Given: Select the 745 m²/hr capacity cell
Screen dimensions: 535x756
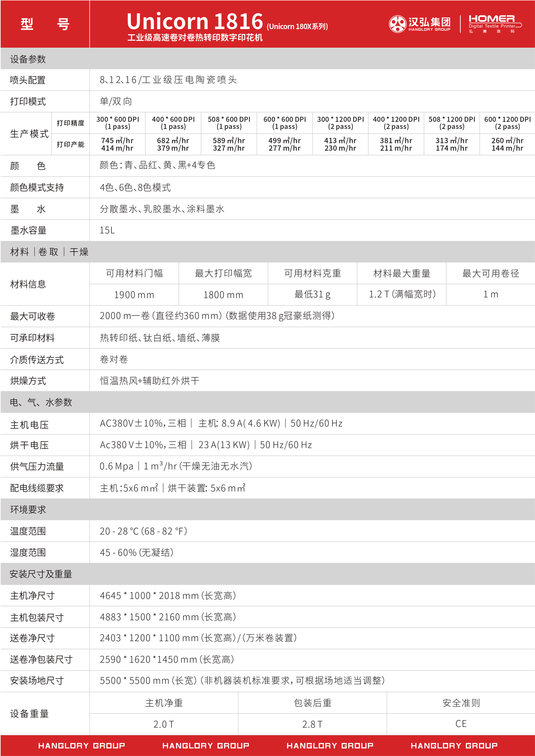Looking at the screenshot, I should coord(117,144).
